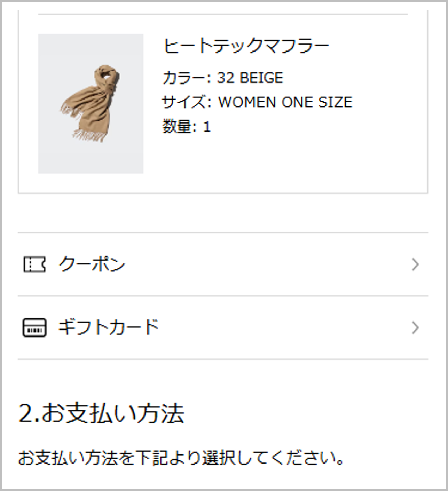Click the gift card barcode icon
The height and width of the screenshot is (491, 448).
34,327
